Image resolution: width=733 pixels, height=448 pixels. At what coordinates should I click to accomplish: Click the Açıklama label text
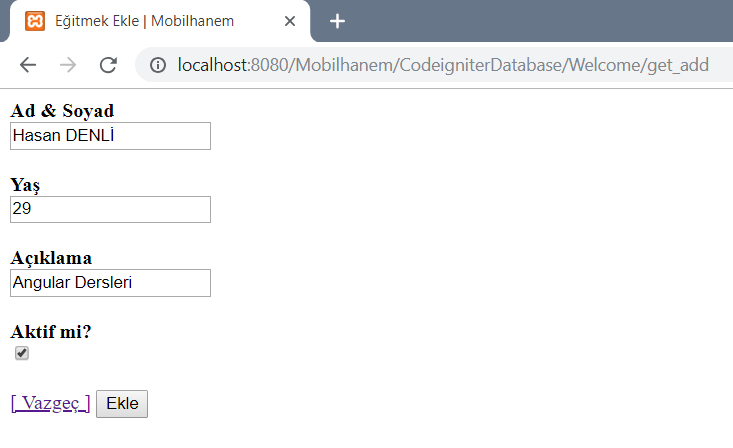[x=51, y=258]
